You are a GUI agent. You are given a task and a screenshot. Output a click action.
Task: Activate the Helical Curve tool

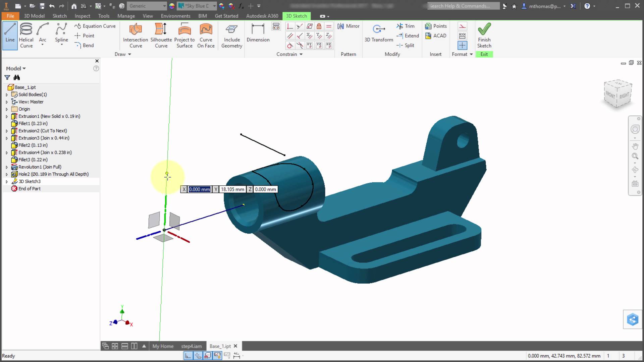click(26, 35)
